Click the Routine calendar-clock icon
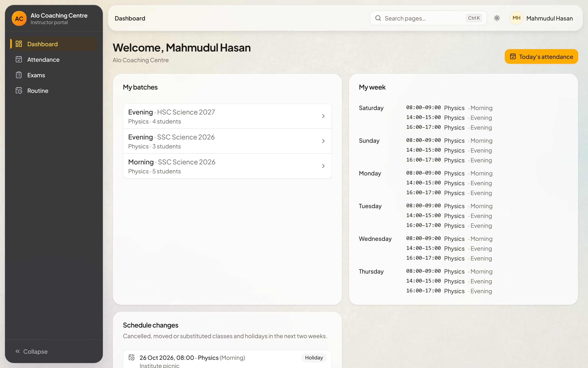588x368 pixels. tap(19, 91)
